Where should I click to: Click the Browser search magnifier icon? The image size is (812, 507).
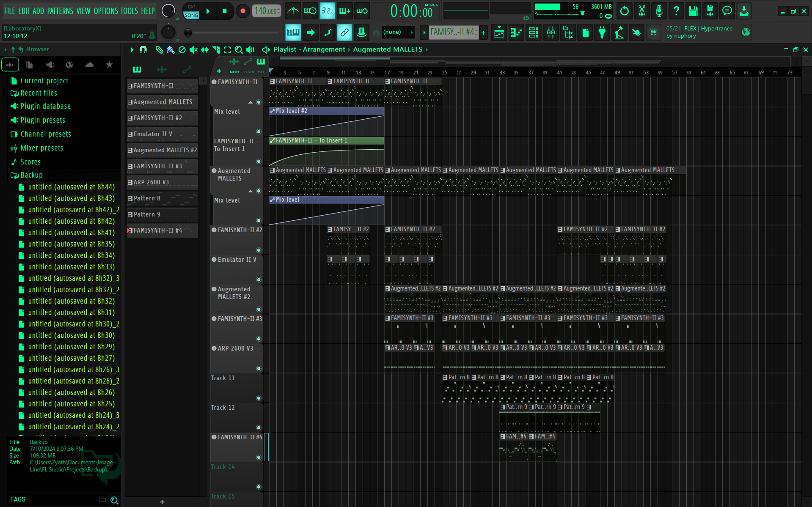tap(114, 500)
